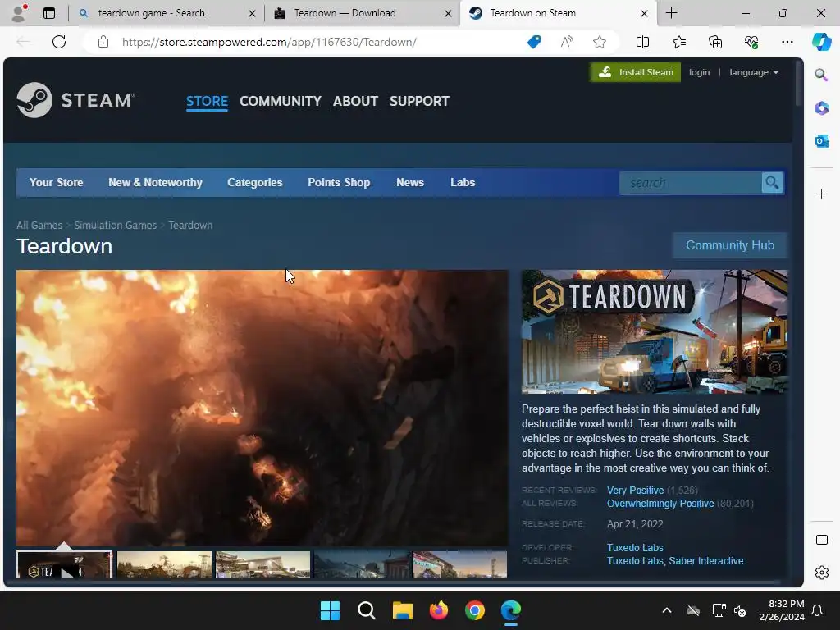The height and width of the screenshot is (630, 840).
Task: Select second screenshot thumbnail
Action: [x=164, y=564]
